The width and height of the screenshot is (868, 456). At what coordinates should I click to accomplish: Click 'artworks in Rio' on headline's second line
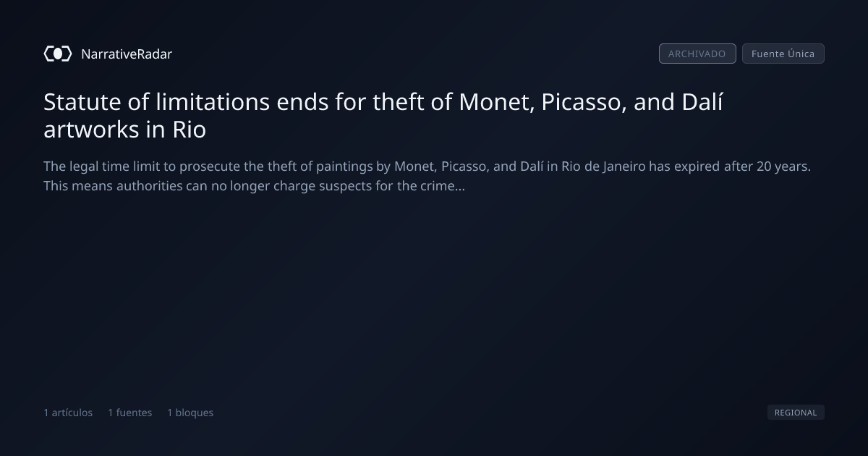124,130
